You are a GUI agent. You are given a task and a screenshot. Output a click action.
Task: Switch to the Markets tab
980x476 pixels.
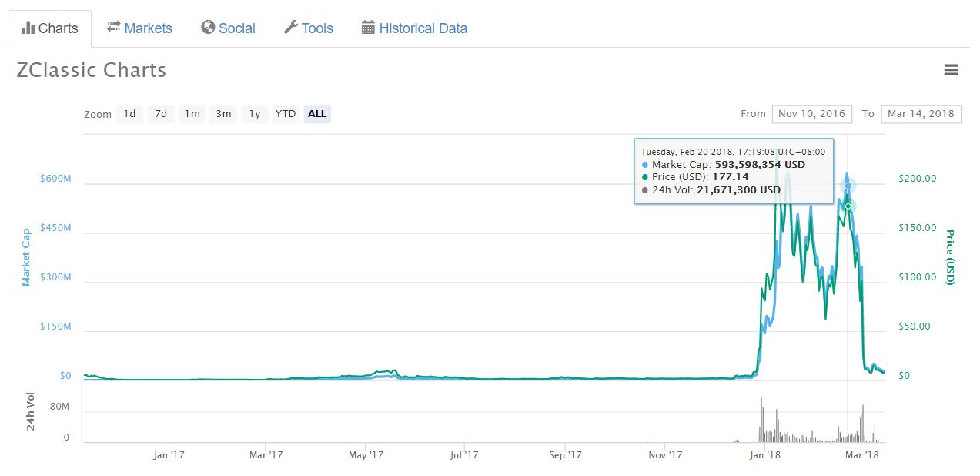pyautogui.click(x=139, y=28)
